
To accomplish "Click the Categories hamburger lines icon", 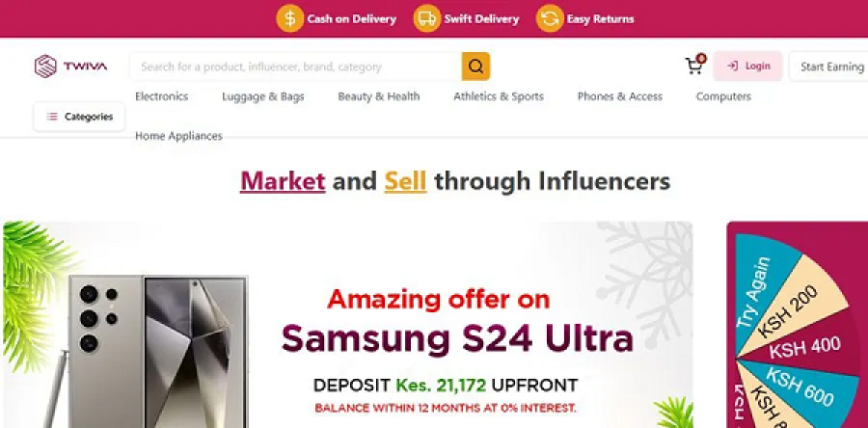I will 52,117.
